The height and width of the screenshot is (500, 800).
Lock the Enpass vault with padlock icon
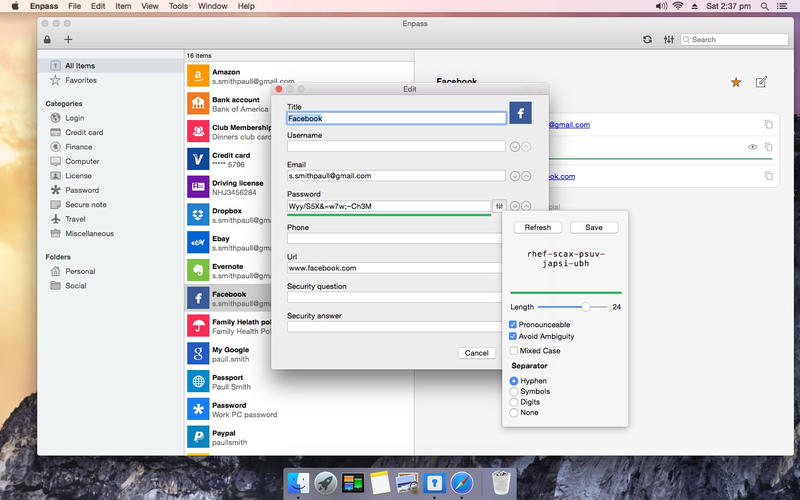click(x=48, y=40)
